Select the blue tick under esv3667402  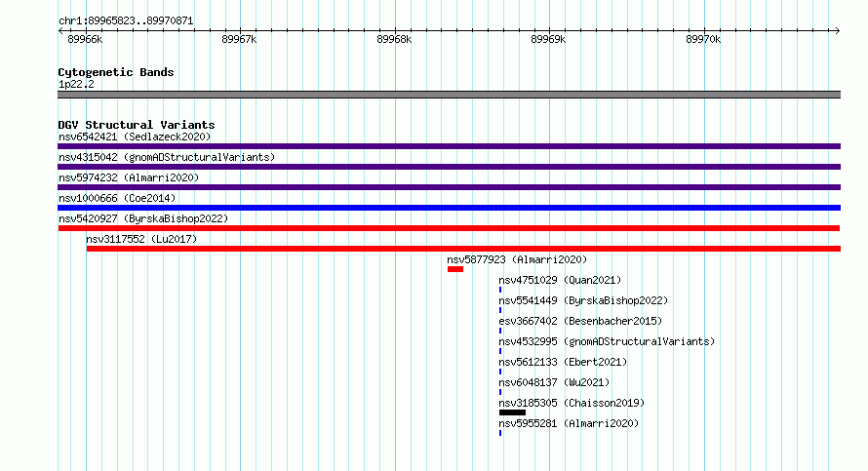point(500,331)
